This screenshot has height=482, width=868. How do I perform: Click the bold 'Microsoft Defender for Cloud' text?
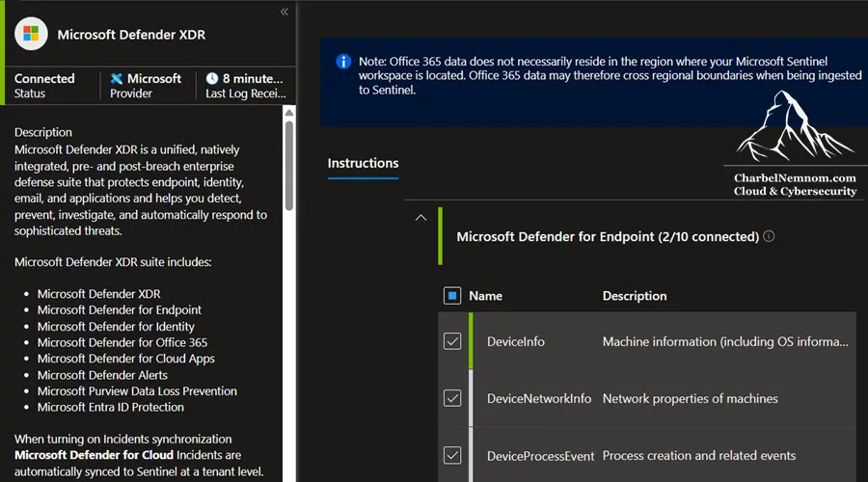(95, 455)
